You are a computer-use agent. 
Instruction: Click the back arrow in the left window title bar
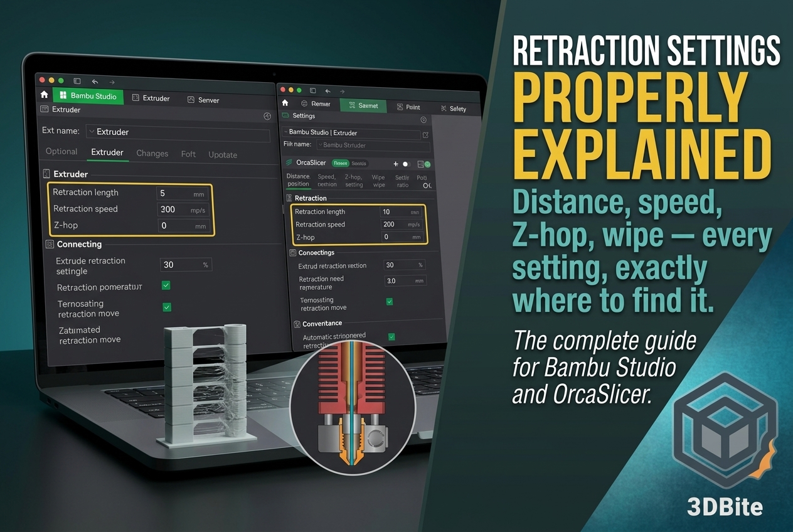[x=95, y=82]
